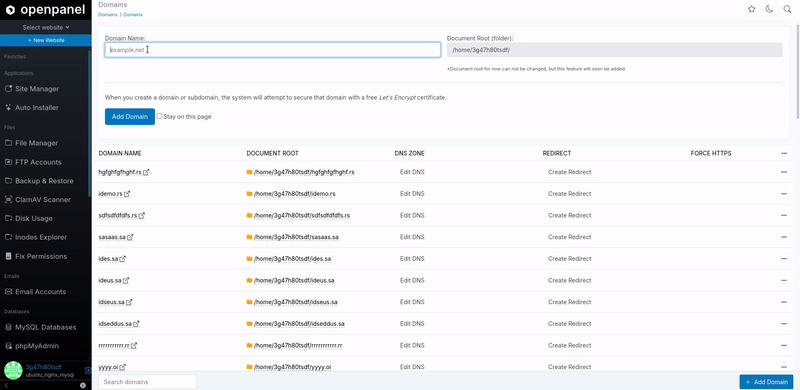Click Edit DNS for rrrrrrrrrrr.rr
This screenshot has height=390, width=800.
click(412, 345)
